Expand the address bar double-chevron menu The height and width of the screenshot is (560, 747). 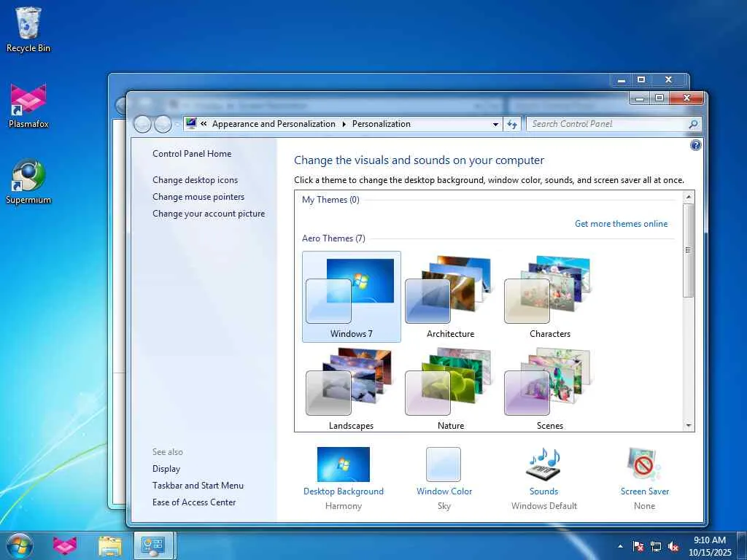pyautogui.click(x=204, y=124)
